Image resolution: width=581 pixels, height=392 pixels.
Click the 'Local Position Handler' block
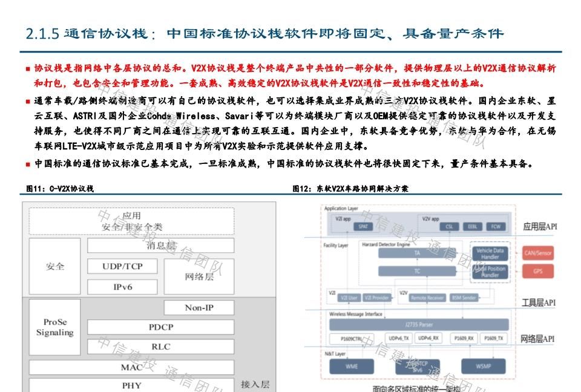coord(490,272)
